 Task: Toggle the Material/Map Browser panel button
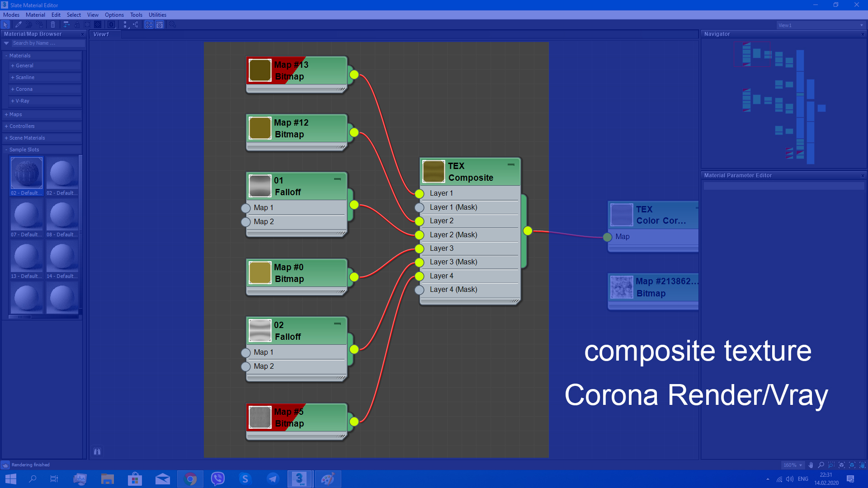click(149, 24)
